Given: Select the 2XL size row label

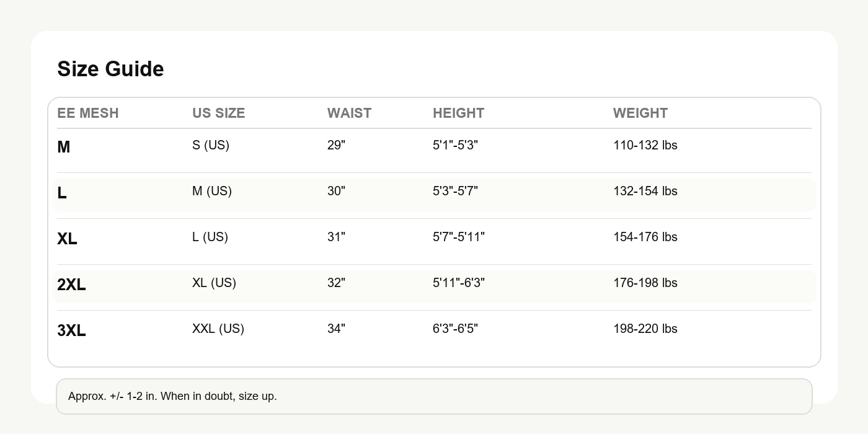Looking at the screenshot, I should click(71, 285).
